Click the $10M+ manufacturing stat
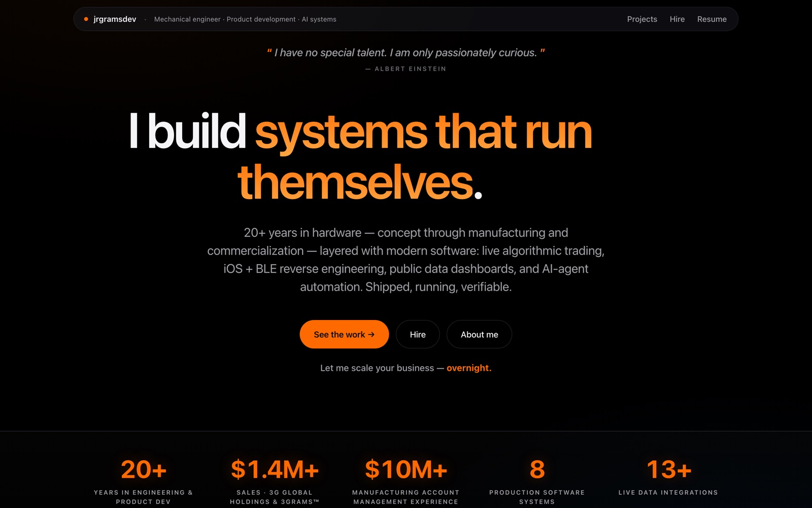This screenshot has width=812, height=508. click(406, 469)
